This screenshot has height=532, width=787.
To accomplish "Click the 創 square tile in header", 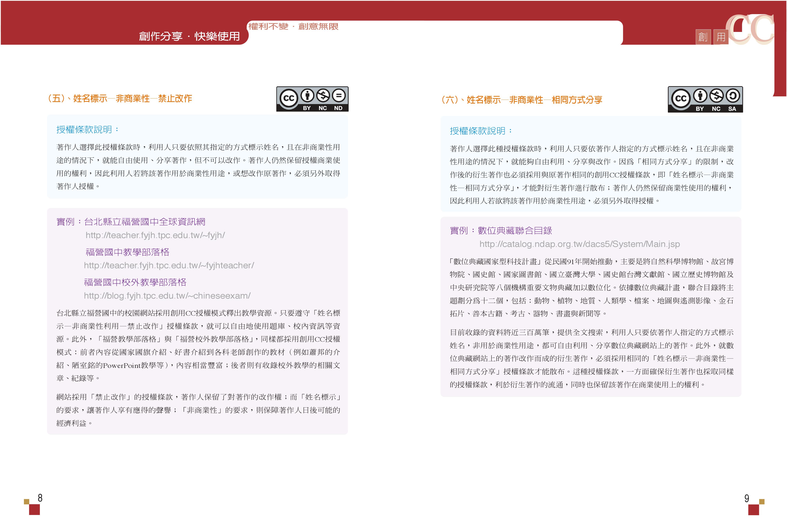I will click(703, 37).
